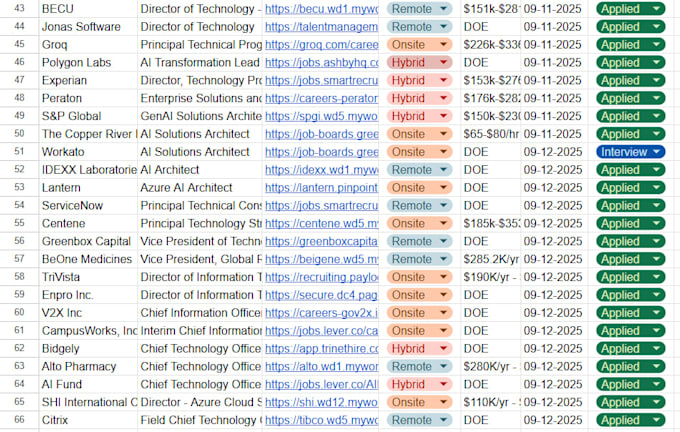Expand BECU Remote work type dropdown

(x=419, y=9)
